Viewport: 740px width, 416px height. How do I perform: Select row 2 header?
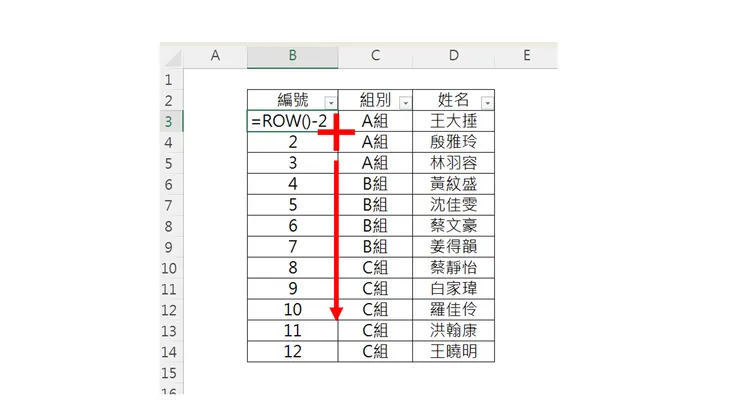171,101
